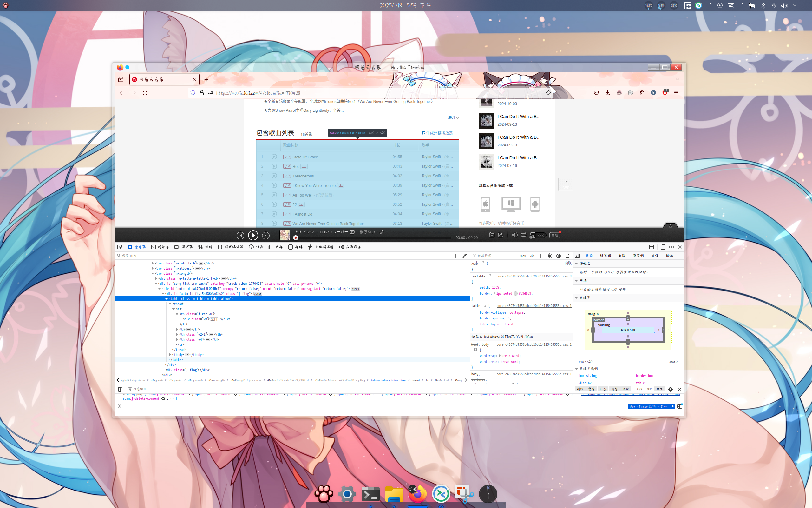Expand the div class n-albdesc node
The width and height of the screenshot is (812, 508).
[153, 269]
